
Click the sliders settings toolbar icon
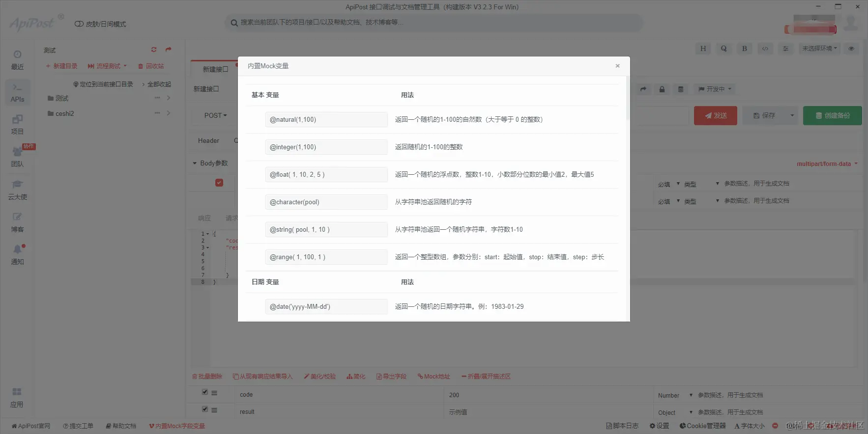click(785, 49)
